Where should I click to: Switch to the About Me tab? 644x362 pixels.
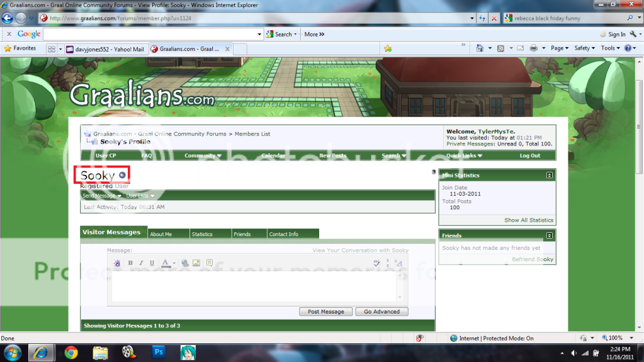(x=161, y=234)
